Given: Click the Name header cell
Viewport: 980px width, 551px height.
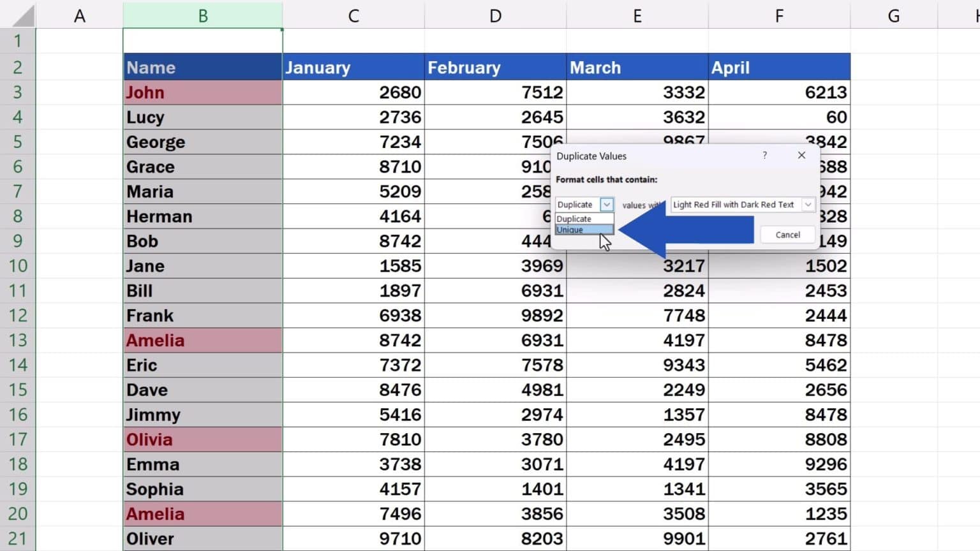Looking at the screenshot, I should (x=202, y=67).
